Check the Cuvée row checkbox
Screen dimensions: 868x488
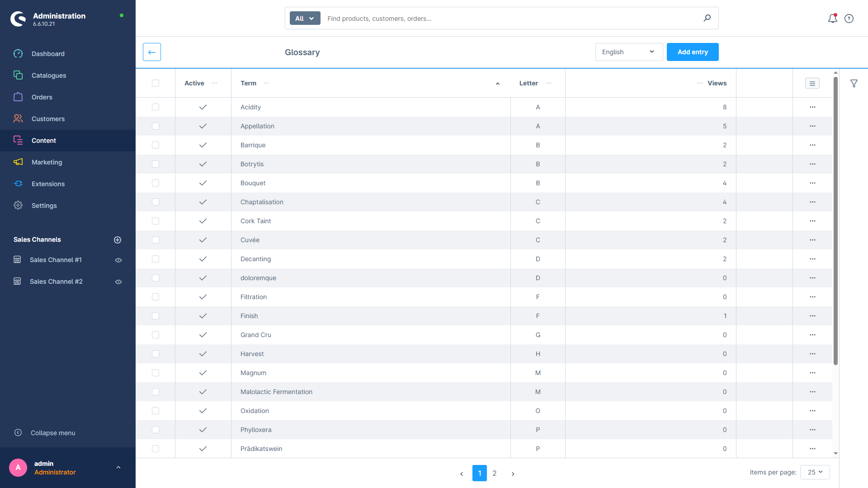pos(156,240)
